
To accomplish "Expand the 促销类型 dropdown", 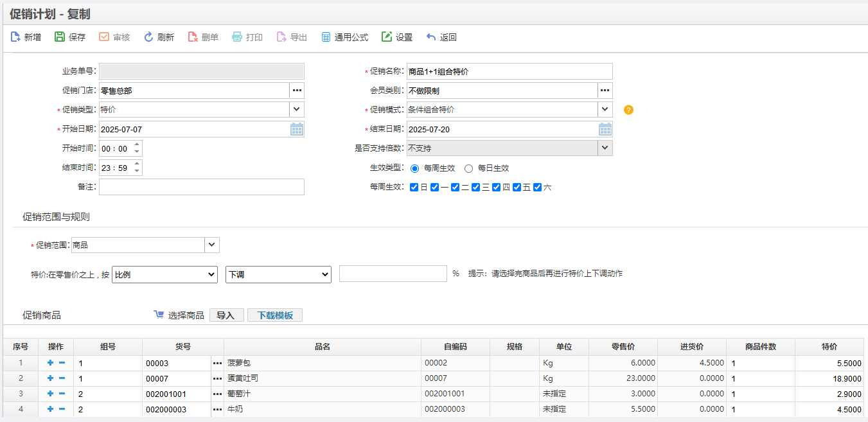I will [x=297, y=110].
